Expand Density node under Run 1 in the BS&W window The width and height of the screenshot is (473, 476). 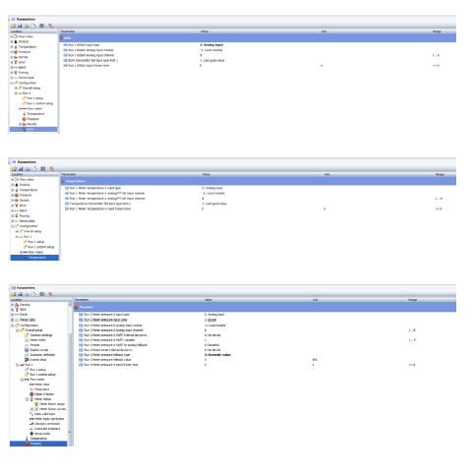pos(20,124)
